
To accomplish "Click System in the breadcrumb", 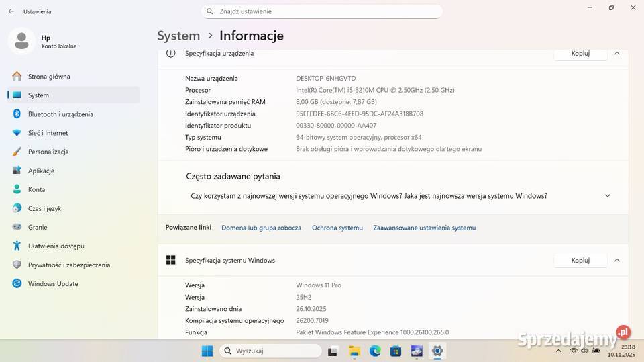I will (178, 36).
